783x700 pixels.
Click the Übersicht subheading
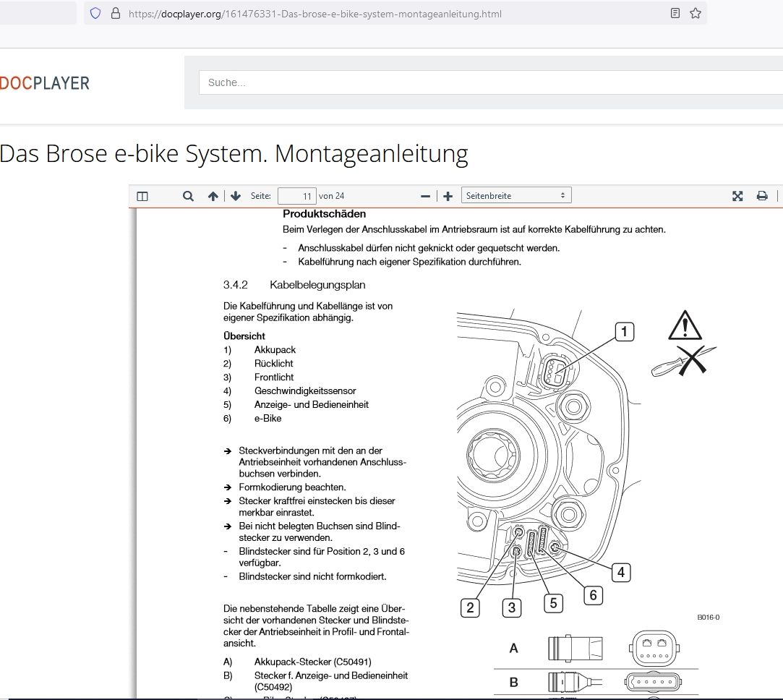(x=244, y=336)
